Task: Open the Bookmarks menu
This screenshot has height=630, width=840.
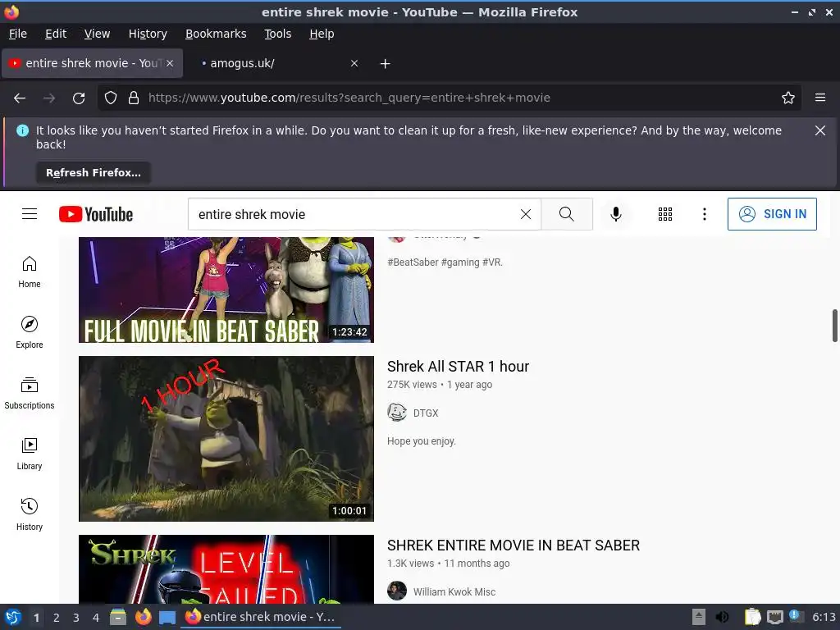Action: point(216,34)
